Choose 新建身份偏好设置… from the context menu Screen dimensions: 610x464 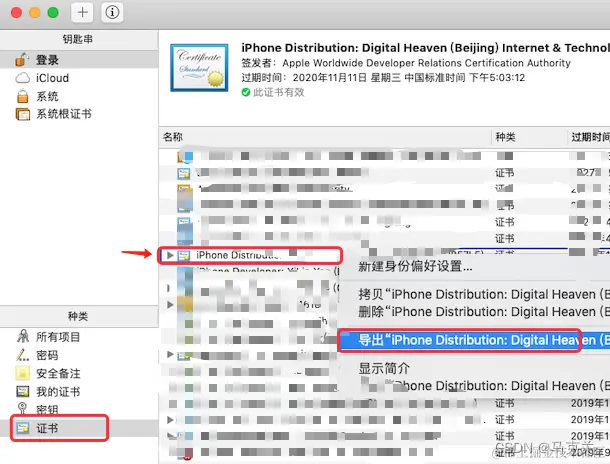click(415, 266)
